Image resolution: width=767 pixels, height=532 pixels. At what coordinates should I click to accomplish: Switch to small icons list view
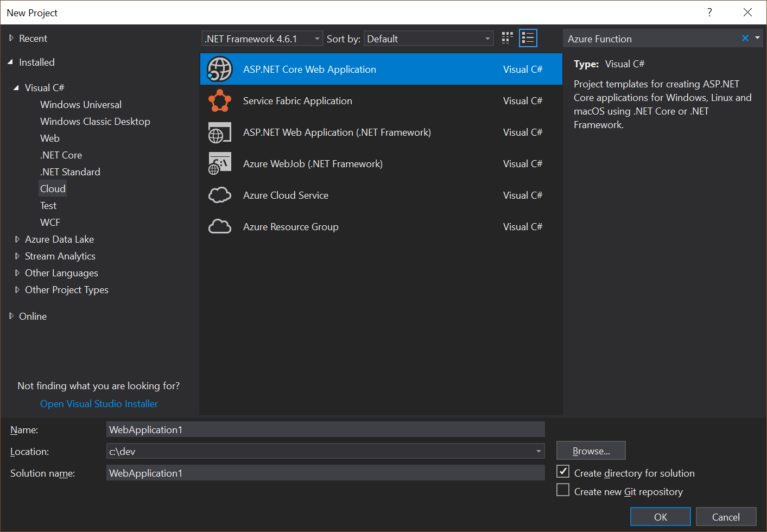tap(528, 38)
